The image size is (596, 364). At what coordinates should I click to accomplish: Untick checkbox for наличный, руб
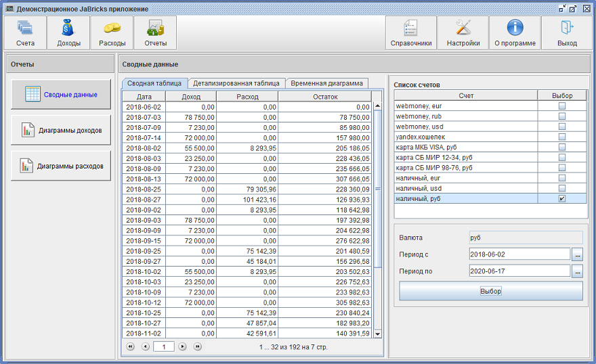(561, 198)
